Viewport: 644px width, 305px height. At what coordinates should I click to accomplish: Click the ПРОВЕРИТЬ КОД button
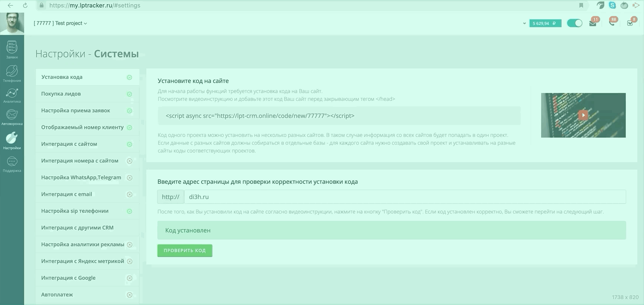(x=185, y=250)
